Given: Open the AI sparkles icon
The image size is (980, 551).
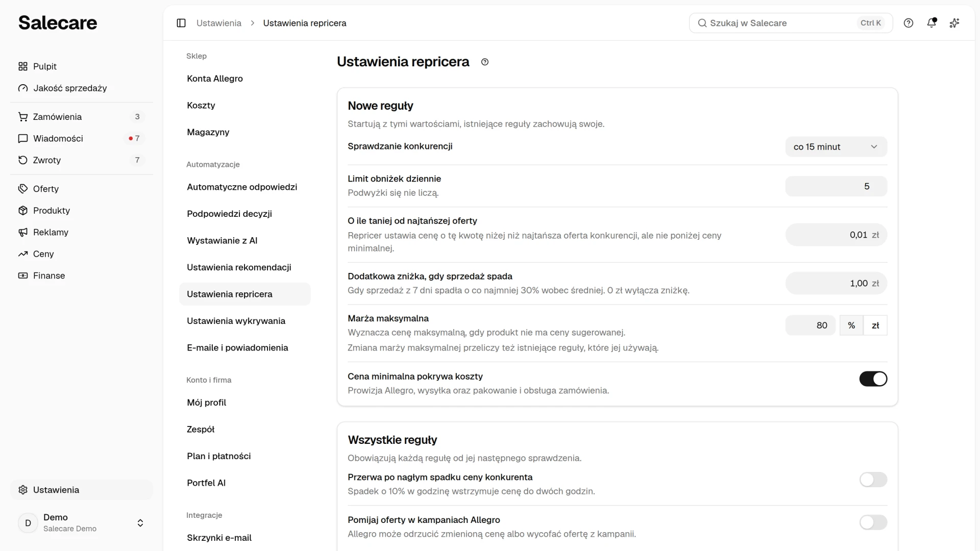Looking at the screenshot, I should tap(954, 23).
